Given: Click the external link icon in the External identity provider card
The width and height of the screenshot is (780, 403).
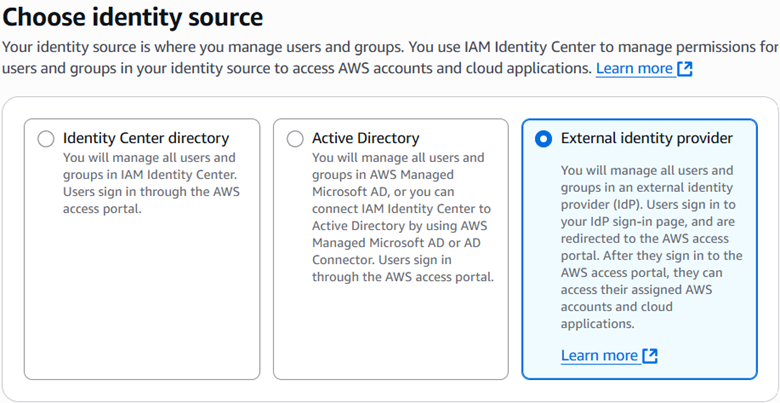Looking at the screenshot, I should pos(650,356).
